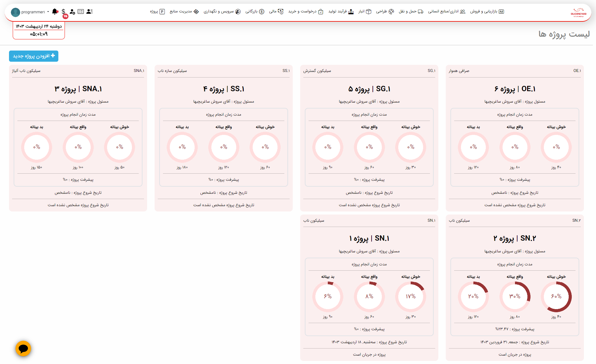Open project card پروژه ۲ | SN.۲
This screenshot has width=596, height=364.
[514, 238]
